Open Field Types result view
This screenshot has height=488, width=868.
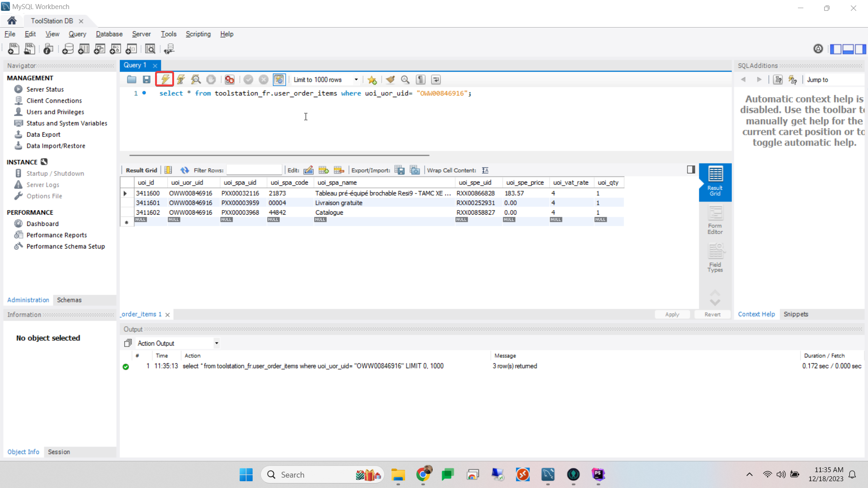tap(715, 258)
